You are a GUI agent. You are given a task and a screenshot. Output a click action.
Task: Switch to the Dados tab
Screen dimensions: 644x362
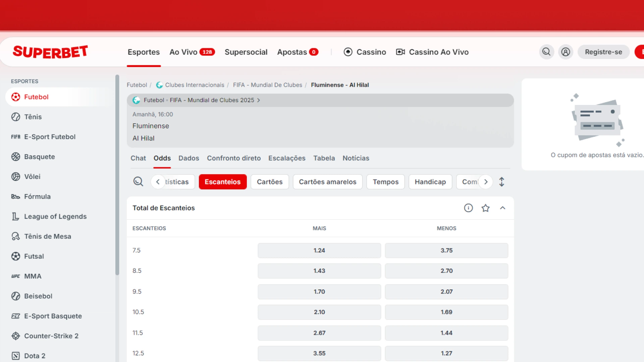pyautogui.click(x=189, y=158)
